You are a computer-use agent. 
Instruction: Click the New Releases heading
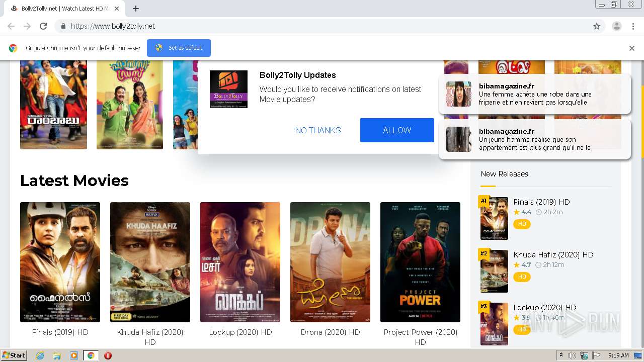[x=504, y=174]
